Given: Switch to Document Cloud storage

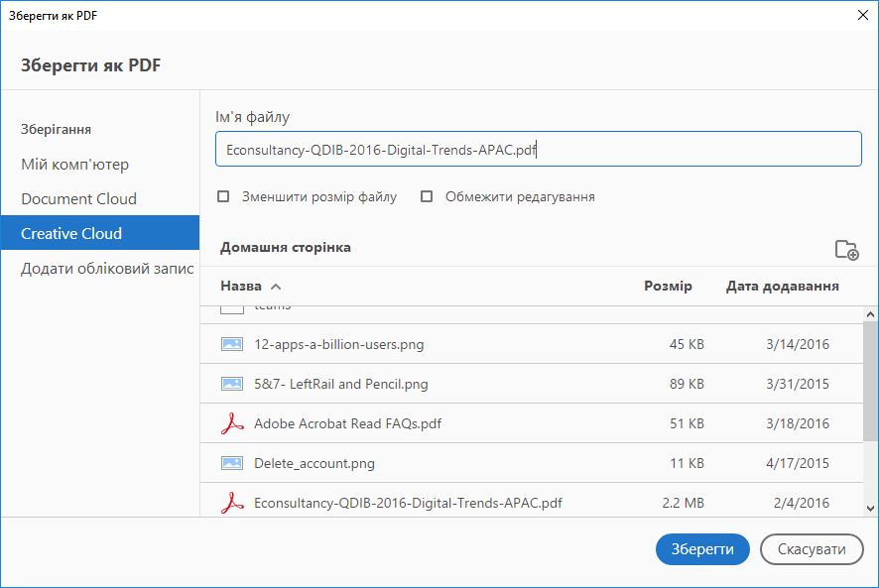Looking at the screenshot, I should pyautogui.click(x=79, y=199).
